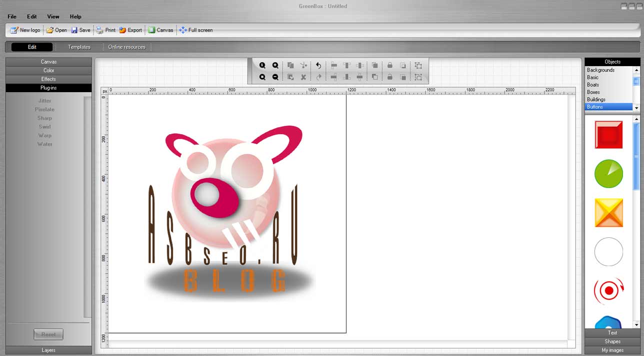
Task: Reset zoom with the 1:1 magnifier icon
Action: 262,66
